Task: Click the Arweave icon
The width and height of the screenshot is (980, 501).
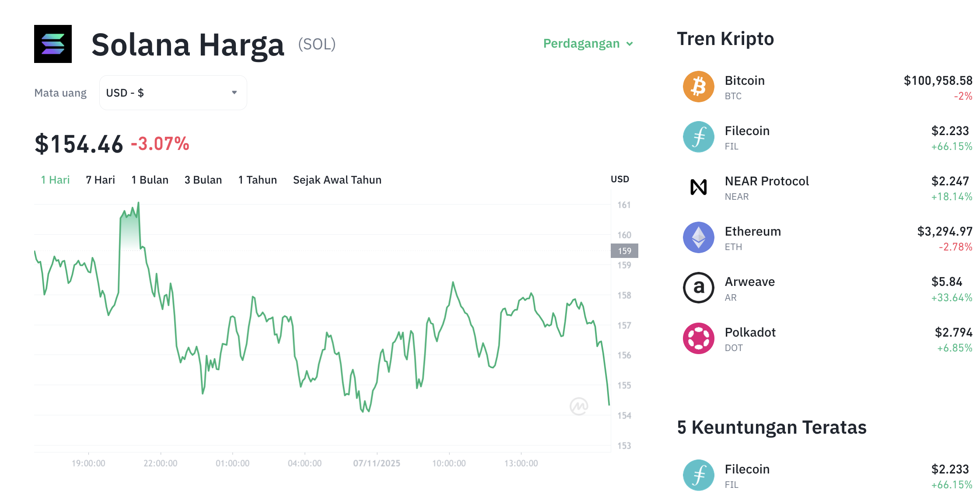Action: click(x=699, y=288)
